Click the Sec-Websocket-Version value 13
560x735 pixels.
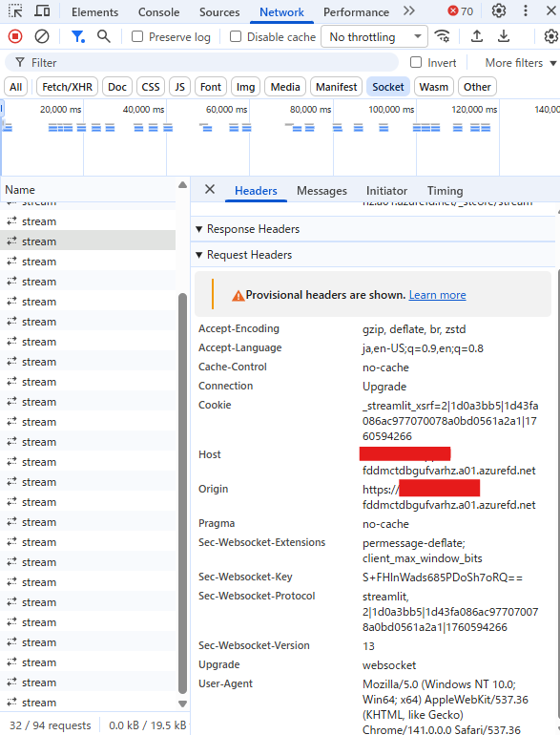click(x=368, y=646)
